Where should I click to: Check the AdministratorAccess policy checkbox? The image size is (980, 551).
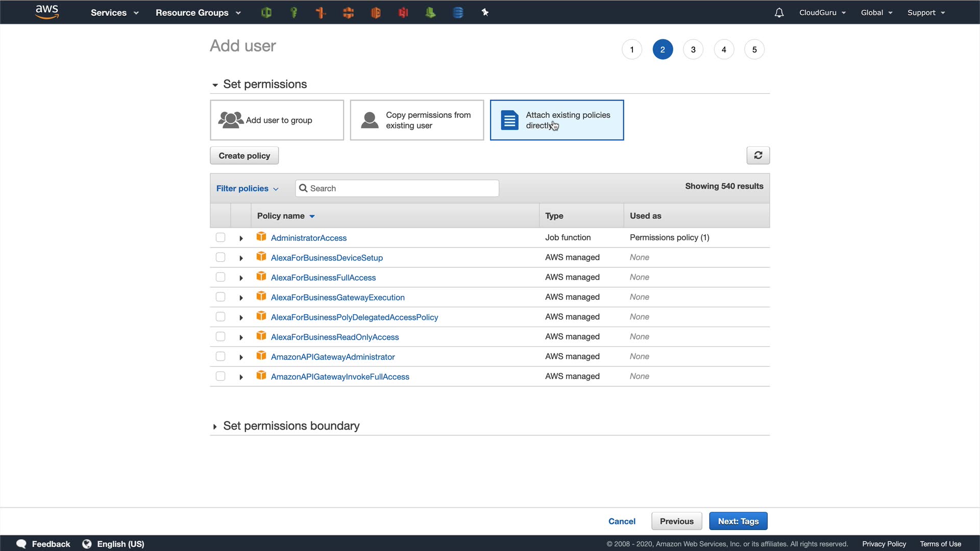(220, 238)
